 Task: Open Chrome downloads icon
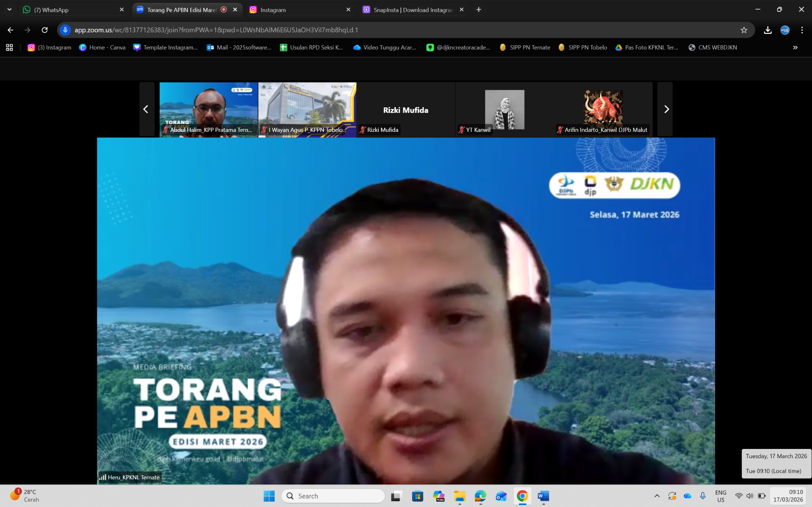click(x=767, y=30)
